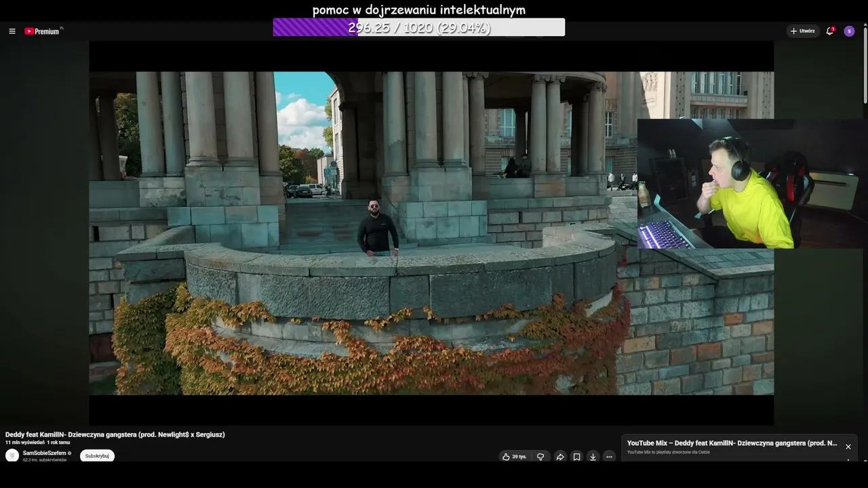Save the video with the bookmark icon

pos(576,457)
